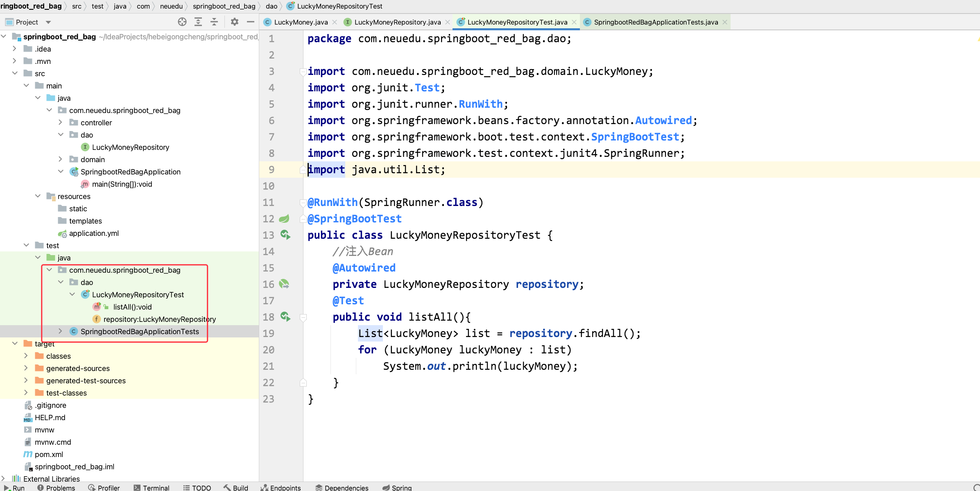Open the Endpoints tool window
Viewport: 980px width, 491px height.
pos(281,487)
